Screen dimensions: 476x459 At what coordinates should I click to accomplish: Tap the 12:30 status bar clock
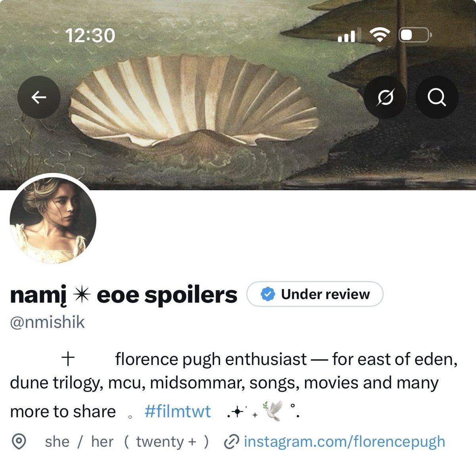[x=90, y=36]
